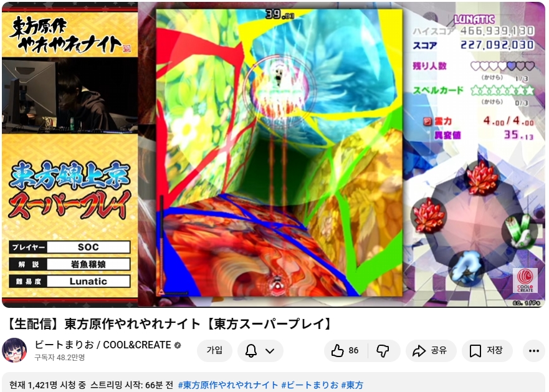Open the notification bell dropdown

coord(260,350)
